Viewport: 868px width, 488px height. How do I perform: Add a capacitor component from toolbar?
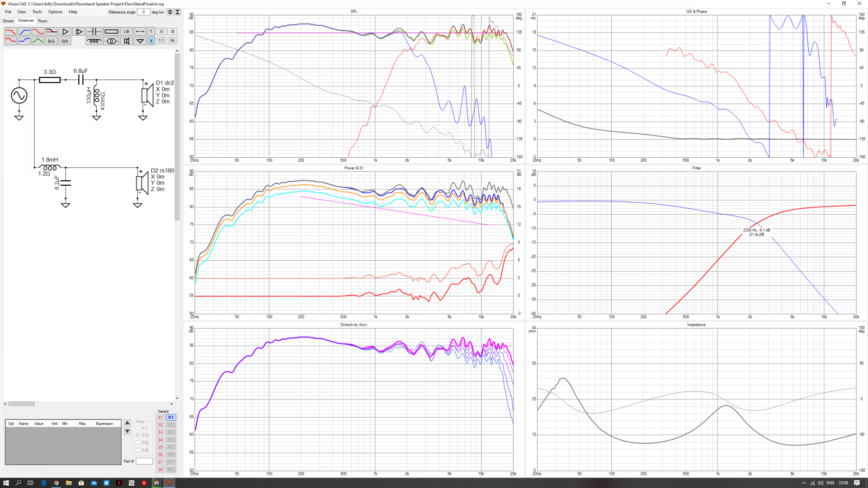click(x=94, y=32)
